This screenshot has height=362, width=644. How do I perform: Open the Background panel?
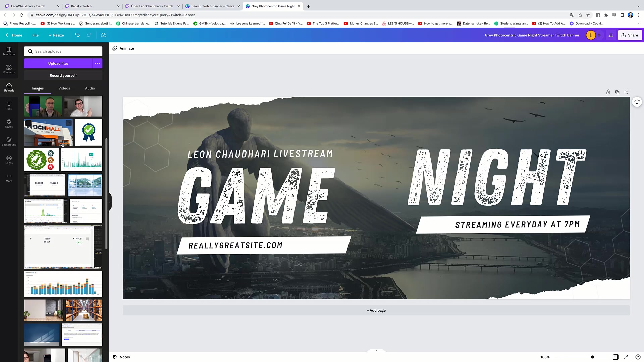(x=9, y=141)
